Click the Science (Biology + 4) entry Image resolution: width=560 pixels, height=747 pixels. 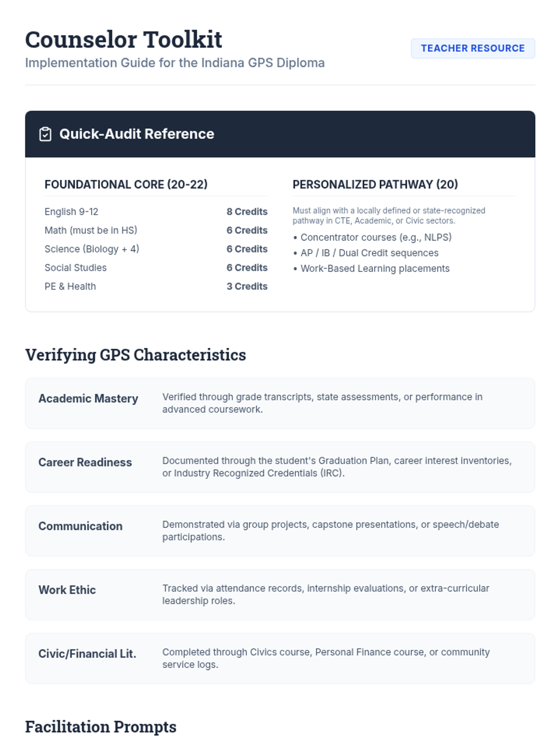(92, 249)
